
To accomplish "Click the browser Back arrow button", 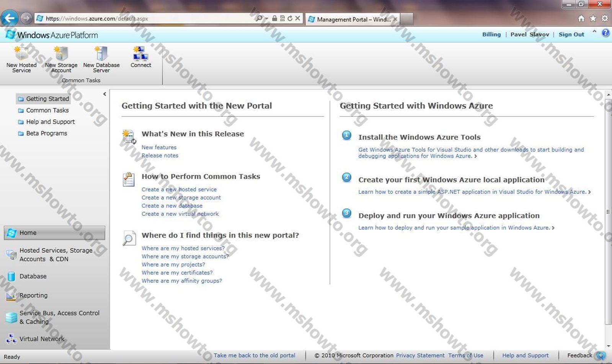I will 10,18.
